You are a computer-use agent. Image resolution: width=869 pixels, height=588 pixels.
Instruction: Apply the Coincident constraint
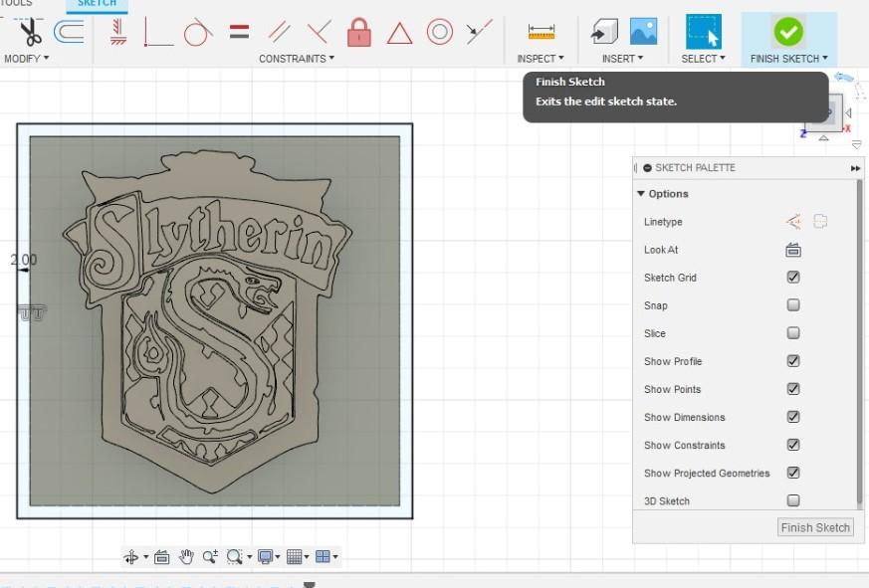(158, 32)
